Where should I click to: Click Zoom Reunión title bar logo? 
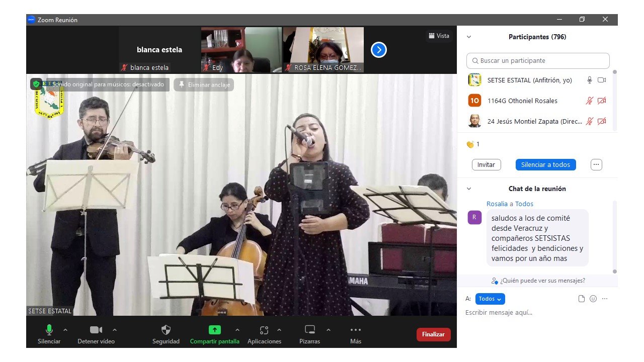31,20
